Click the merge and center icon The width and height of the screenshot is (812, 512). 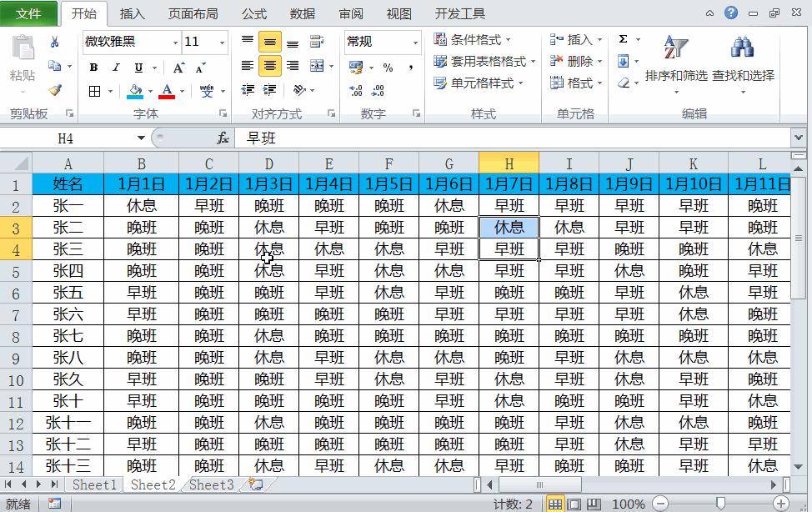pos(317,67)
